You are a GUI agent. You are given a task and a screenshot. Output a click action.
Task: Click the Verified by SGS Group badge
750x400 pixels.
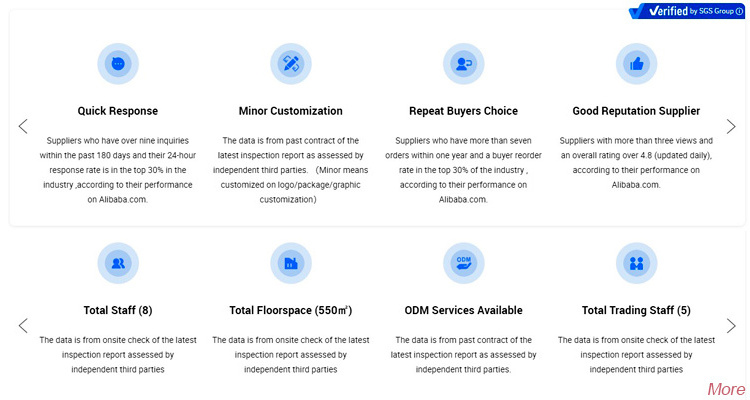click(680, 12)
